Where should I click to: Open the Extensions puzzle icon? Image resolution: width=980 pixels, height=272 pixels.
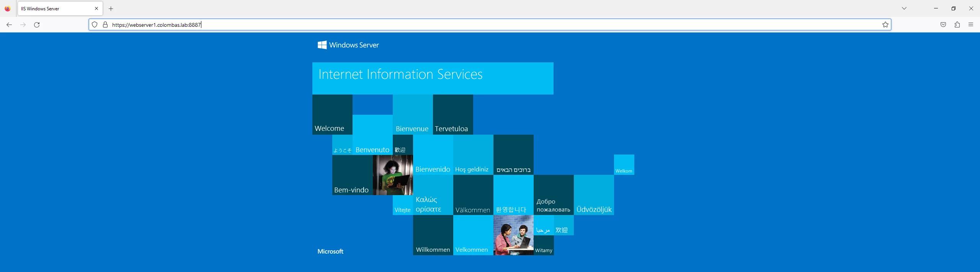pos(957,25)
